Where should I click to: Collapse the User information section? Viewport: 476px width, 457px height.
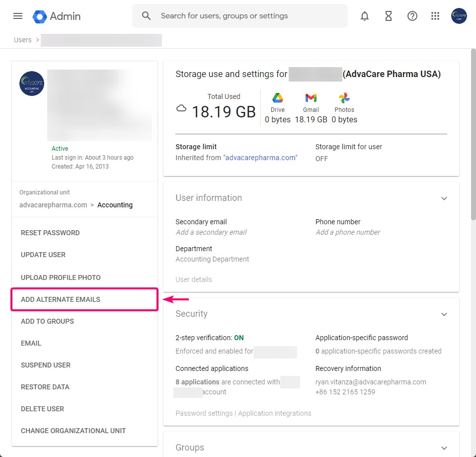[x=444, y=198]
